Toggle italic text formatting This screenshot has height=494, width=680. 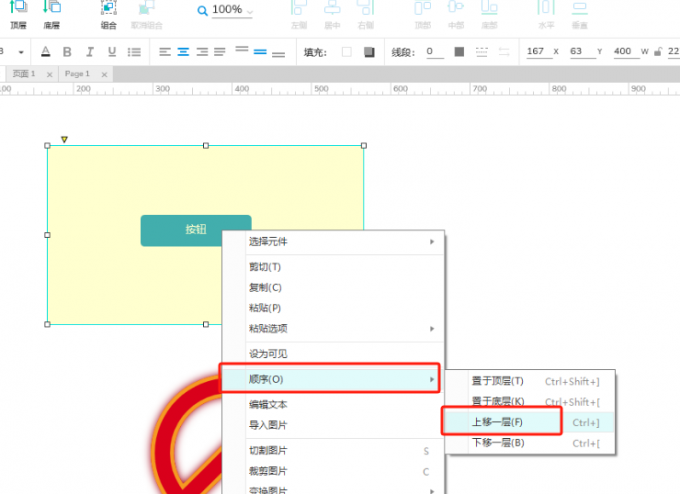click(89, 51)
